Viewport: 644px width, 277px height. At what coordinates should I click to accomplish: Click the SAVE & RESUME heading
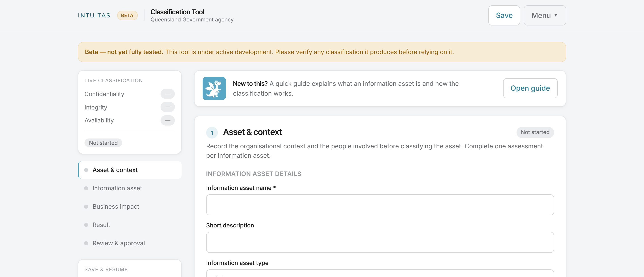106,269
